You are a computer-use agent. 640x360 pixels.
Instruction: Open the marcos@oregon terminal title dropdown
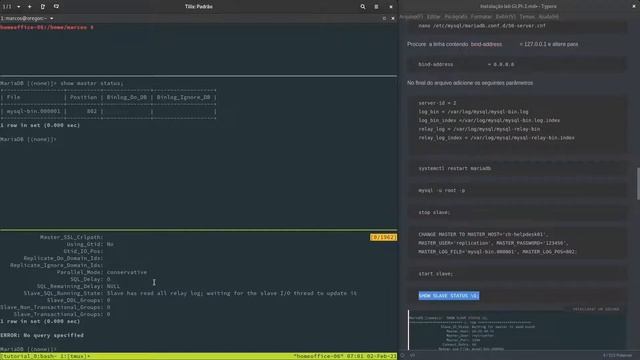(x=51, y=18)
